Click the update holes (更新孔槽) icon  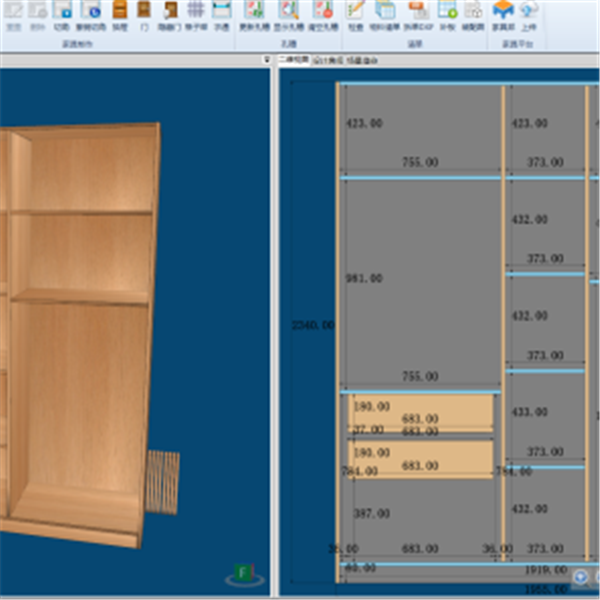(255, 14)
